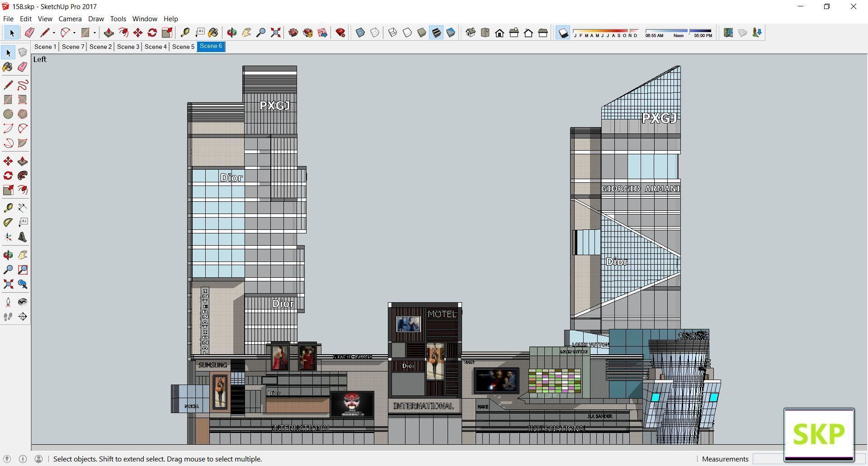This screenshot has width=868, height=466.
Task: Pick the Scale tool in top toolbar
Action: click(x=167, y=33)
